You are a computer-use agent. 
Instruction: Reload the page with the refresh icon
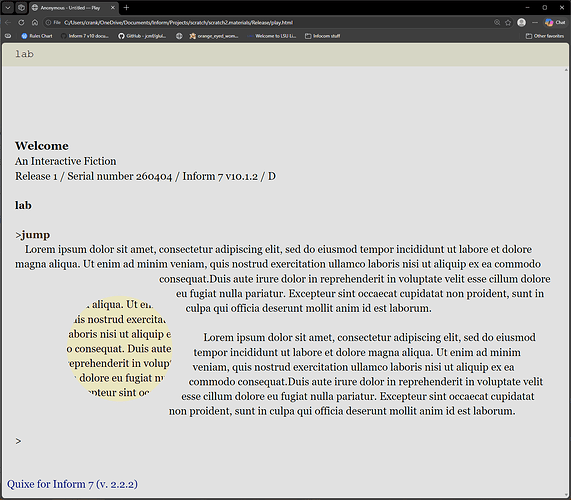point(21,23)
